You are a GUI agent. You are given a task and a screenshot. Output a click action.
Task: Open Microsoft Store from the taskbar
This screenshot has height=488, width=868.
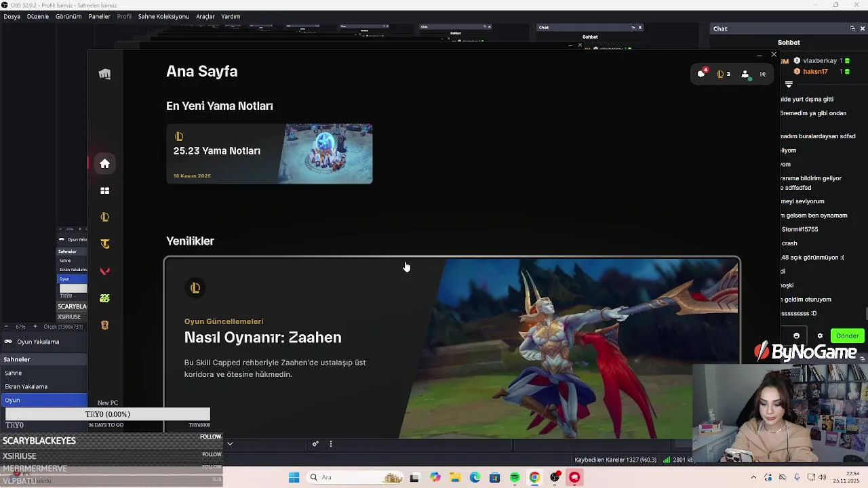(494, 477)
